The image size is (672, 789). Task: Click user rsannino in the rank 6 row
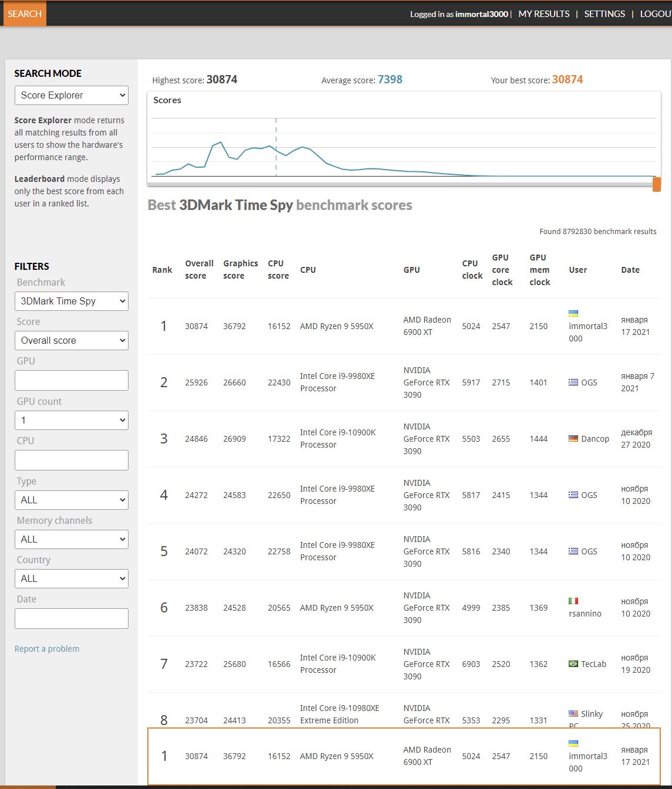(x=585, y=614)
